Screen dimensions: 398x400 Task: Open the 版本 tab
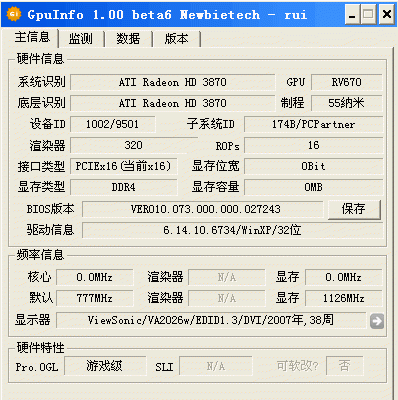[x=176, y=39]
